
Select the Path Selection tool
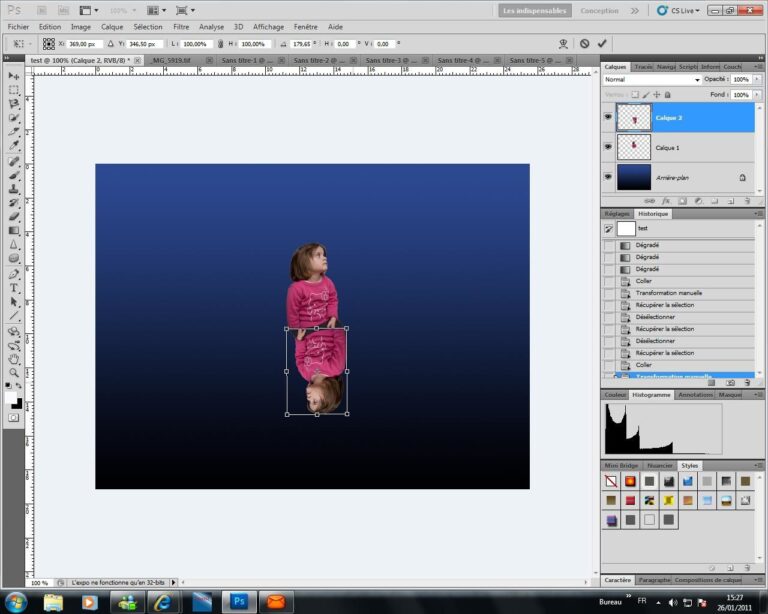click(14, 302)
